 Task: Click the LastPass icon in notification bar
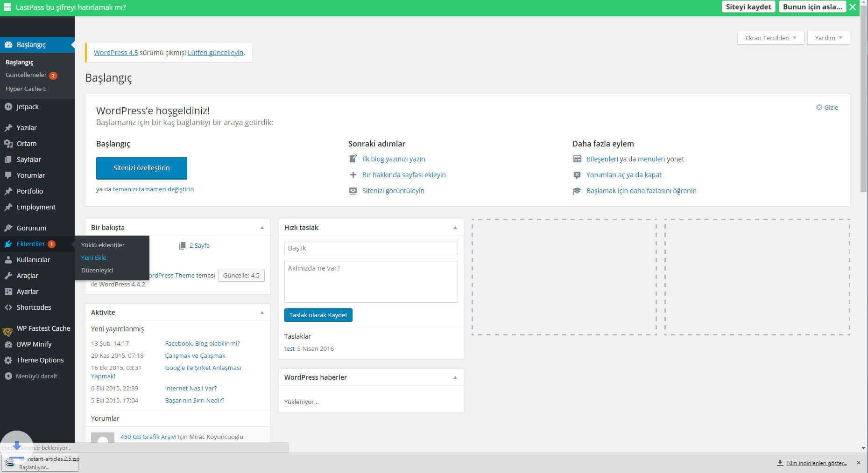(x=7, y=7)
